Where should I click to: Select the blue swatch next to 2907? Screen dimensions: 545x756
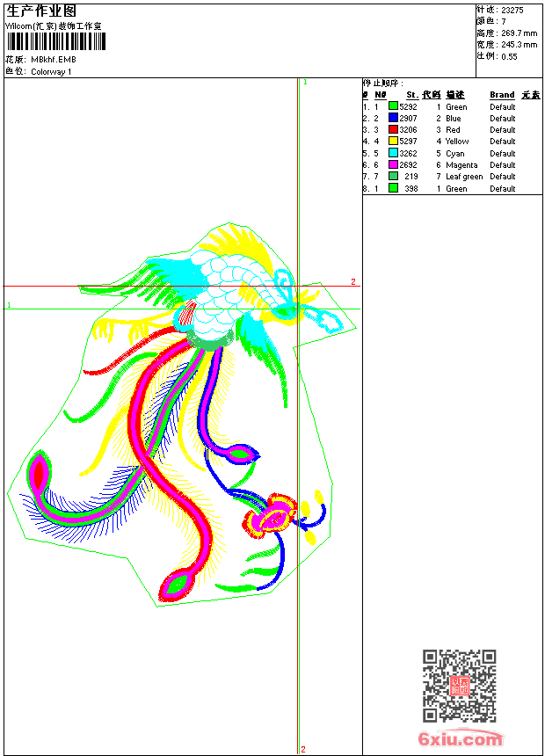(393, 118)
